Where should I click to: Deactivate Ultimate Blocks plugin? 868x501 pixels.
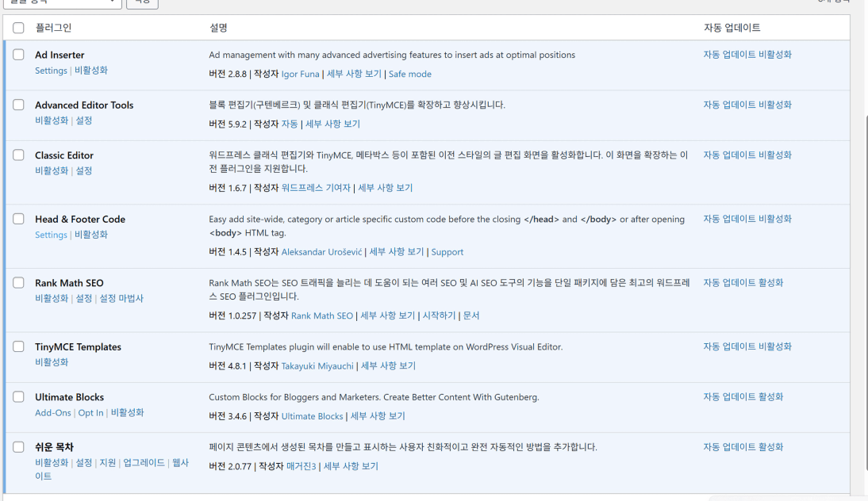tap(127, 412)
